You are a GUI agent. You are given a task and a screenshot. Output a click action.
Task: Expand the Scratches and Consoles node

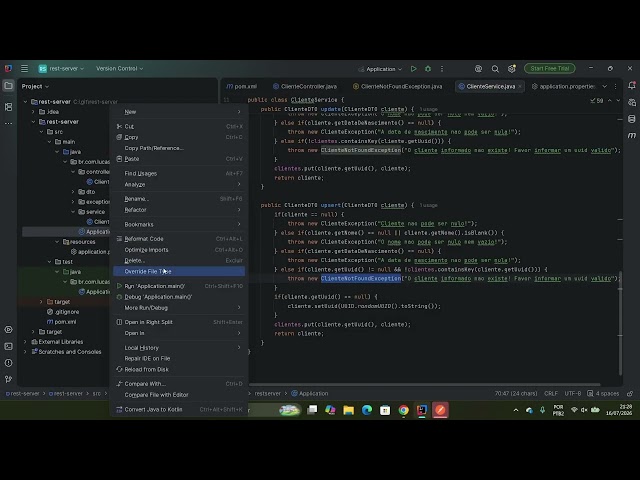25,352
